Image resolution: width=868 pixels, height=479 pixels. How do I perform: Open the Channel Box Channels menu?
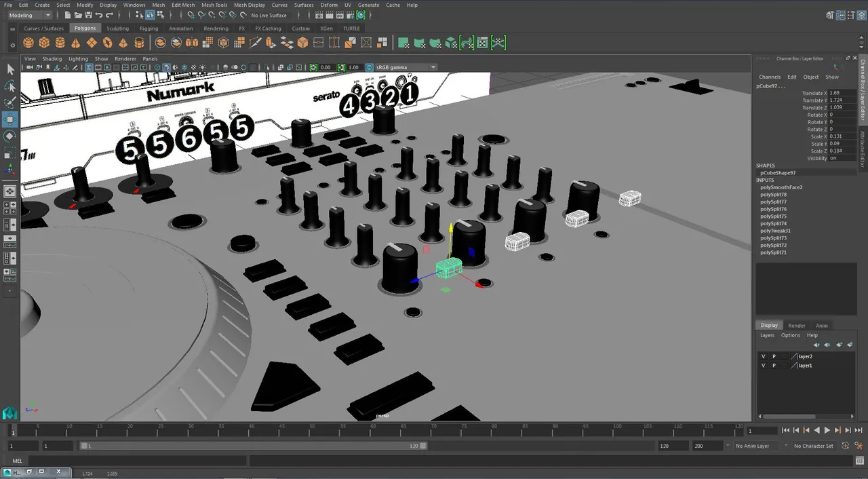coord(770,77)
